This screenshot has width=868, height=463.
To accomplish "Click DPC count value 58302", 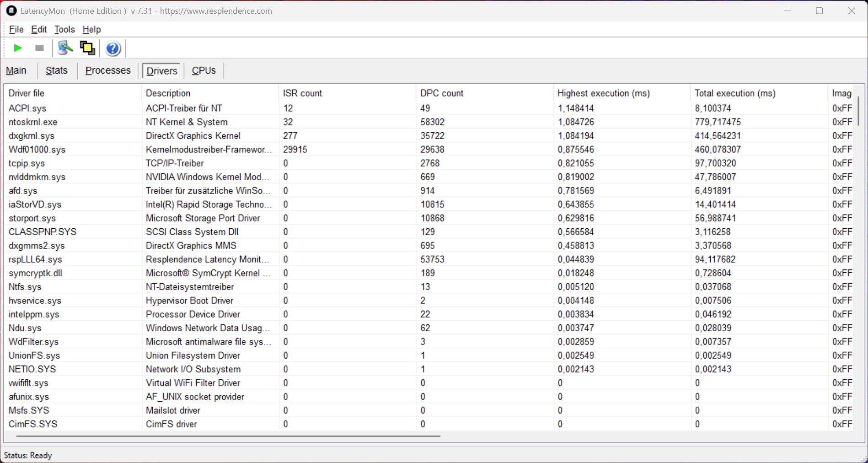I will (432, 122).
